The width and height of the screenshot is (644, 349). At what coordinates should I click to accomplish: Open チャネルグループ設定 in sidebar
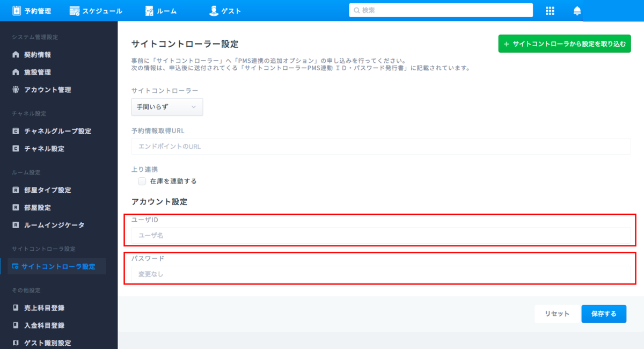click(57, 131)
